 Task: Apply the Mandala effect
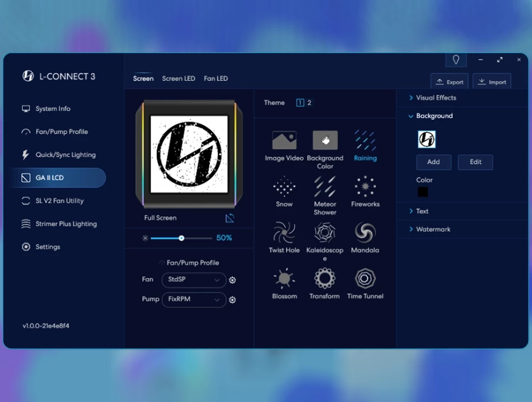point(365,232)
